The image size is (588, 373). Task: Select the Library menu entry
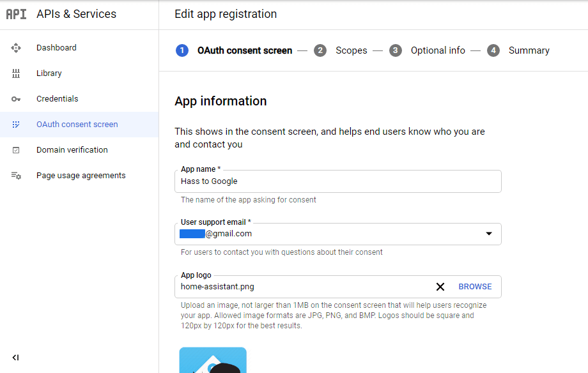coord(49,73)
